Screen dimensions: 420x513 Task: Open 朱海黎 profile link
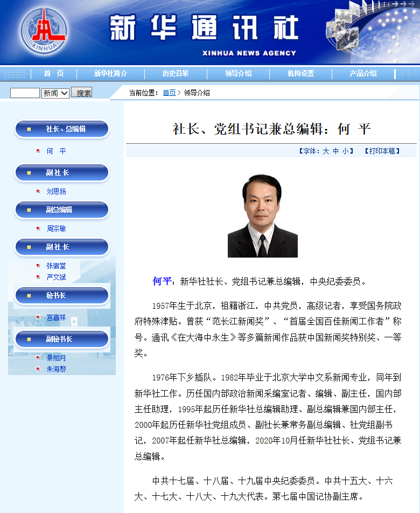point(56,369)
